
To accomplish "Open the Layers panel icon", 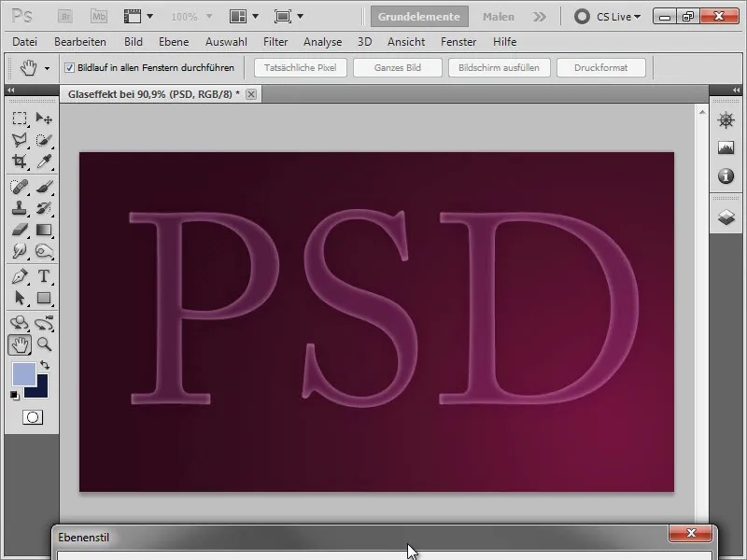I will [x=726, y=217].
